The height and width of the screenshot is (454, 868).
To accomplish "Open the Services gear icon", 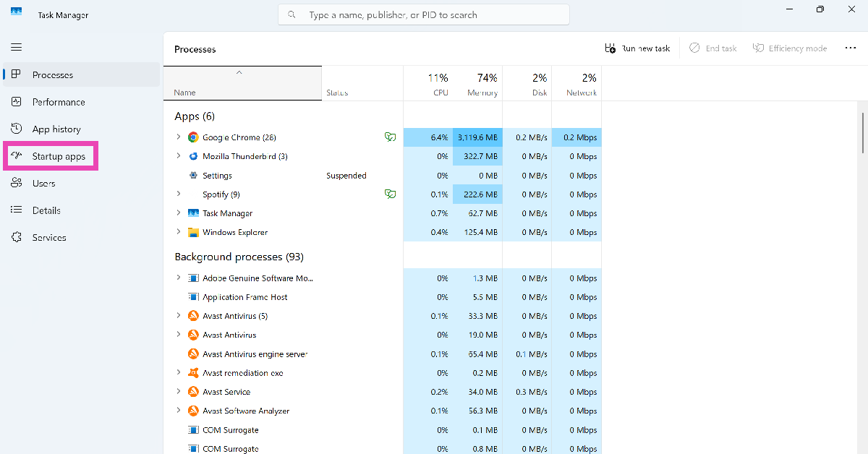I will (16, 238).
